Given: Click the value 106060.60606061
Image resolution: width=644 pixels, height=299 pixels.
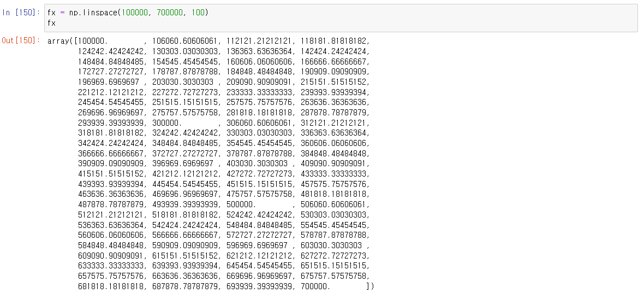Looking at the screenshot, I should pyautogui.click(x=185, y=41).
